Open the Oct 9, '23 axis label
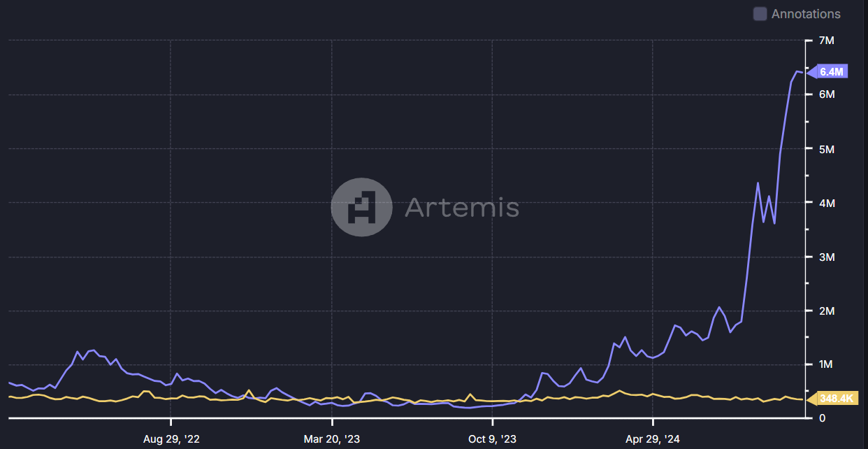Screen dimensions: 868x449 [x=491, y=439]
